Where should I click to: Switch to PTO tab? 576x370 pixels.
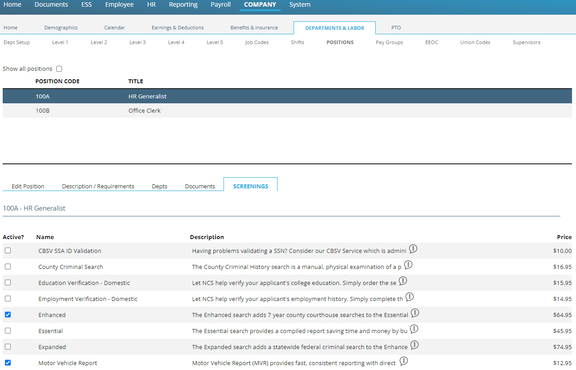[396, 28]
